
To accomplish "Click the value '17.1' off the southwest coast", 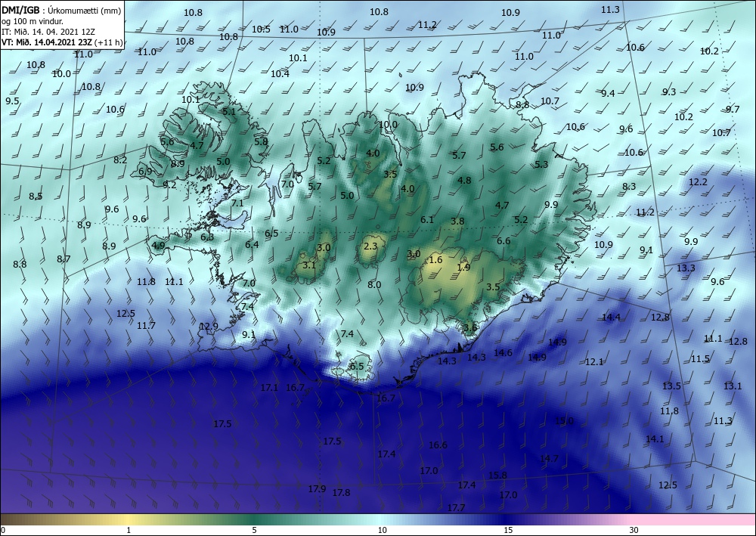I will [270, 388].
